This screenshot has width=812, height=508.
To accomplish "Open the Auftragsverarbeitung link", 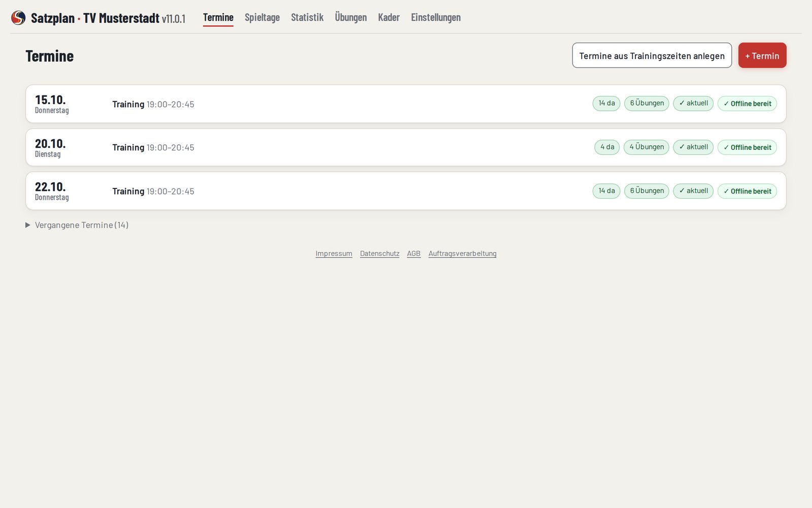I will click(462, 253).
